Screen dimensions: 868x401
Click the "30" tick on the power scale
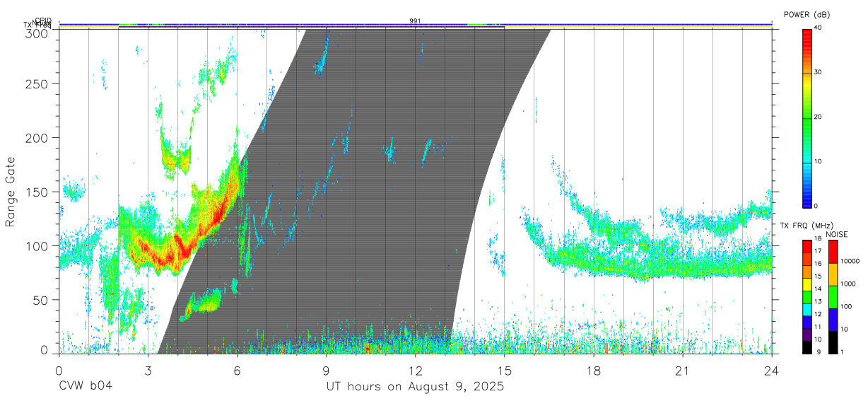818,72
